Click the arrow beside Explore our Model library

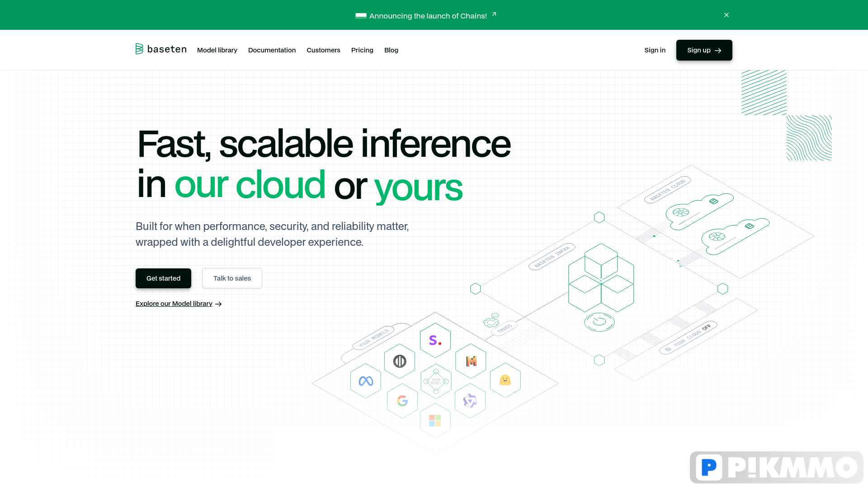218,304
